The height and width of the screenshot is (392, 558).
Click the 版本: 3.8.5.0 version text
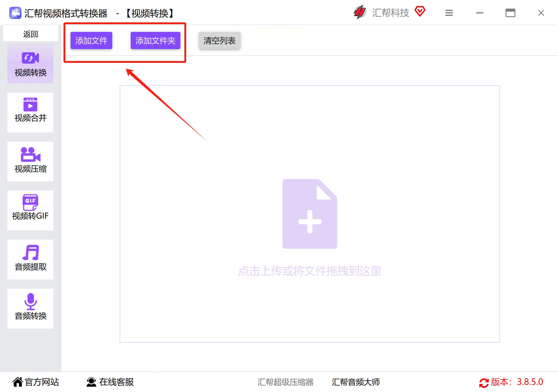[x=517, y=382]
